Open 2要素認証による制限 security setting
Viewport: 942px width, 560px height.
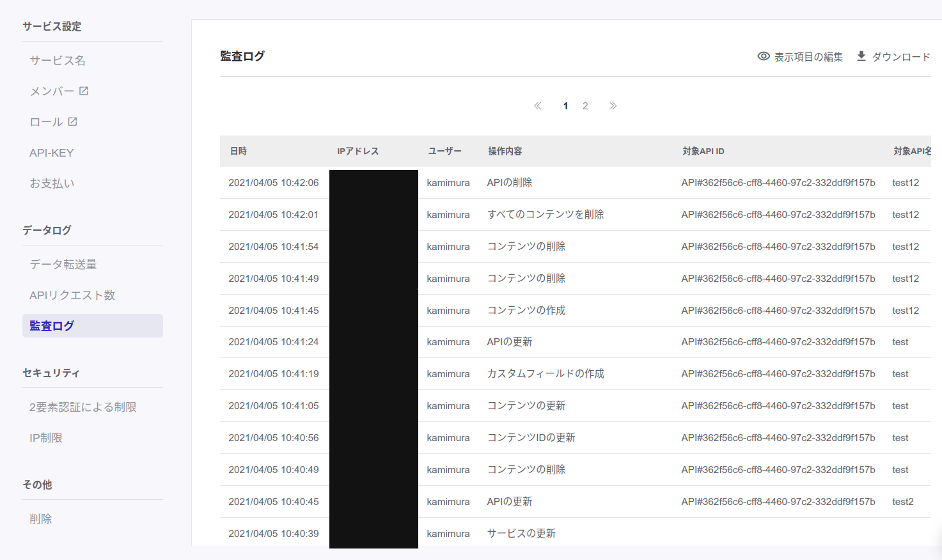(x=83, y=407)
